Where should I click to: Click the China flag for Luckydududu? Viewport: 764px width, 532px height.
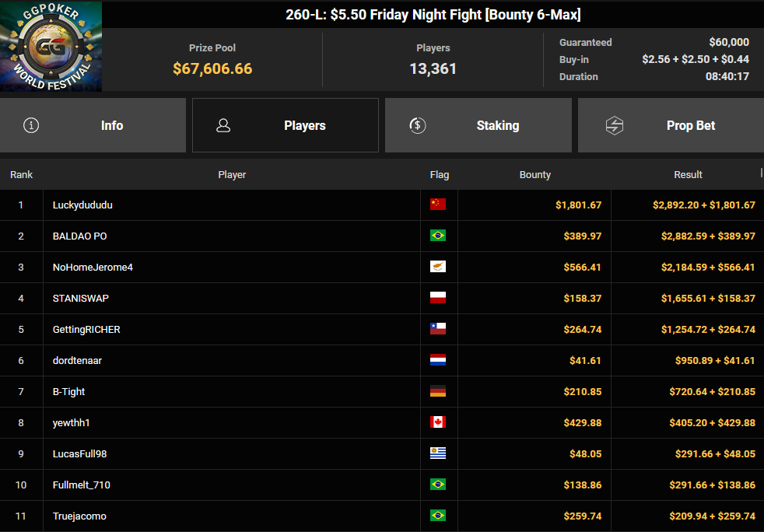tap(438, 204)
